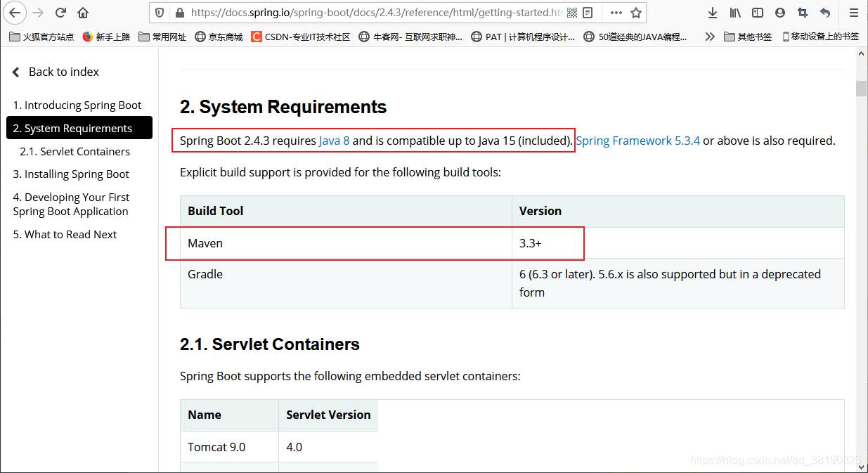Open the Firefox hamburger menu
868x473 pixels.
click(853, 13)
